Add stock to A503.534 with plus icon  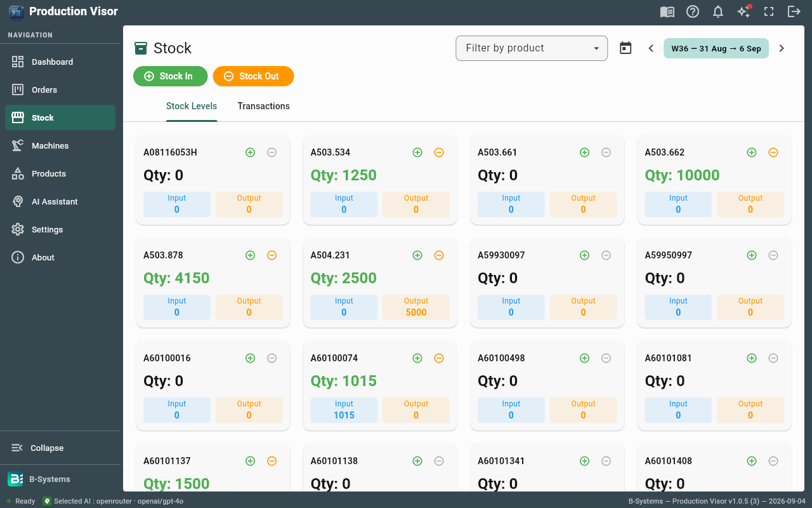coord(417,152)
